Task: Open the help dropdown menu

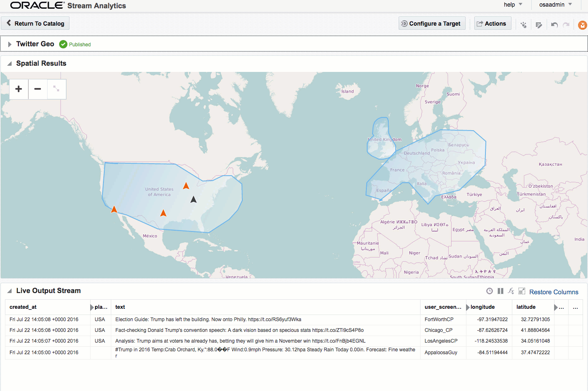Action: pos(513,5)
